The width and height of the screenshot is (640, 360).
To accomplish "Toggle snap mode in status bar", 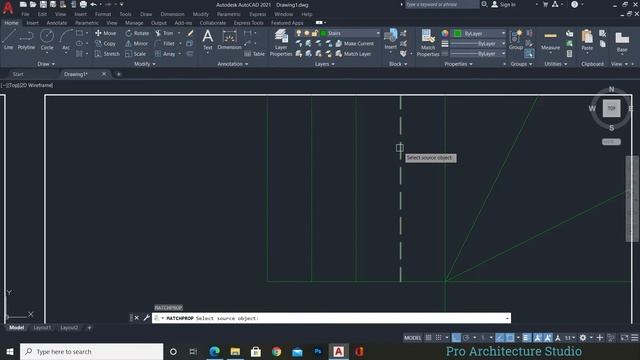I will [x=438, y=338].
